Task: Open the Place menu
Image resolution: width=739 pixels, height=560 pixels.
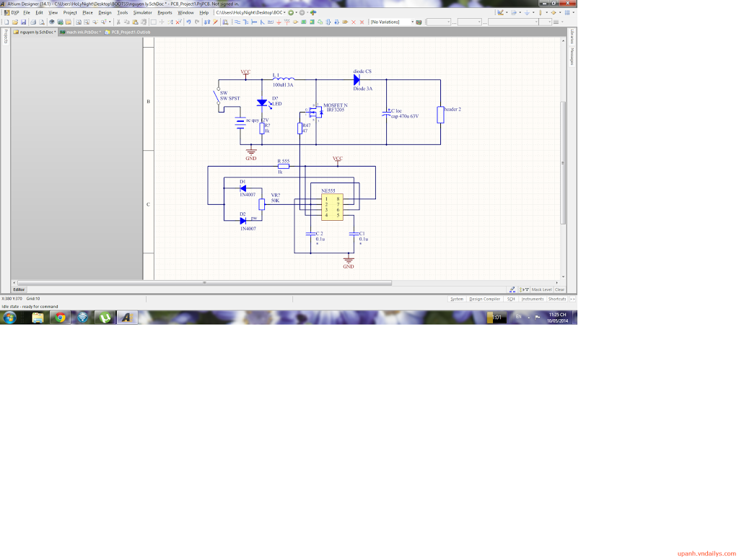Action: 87,13
